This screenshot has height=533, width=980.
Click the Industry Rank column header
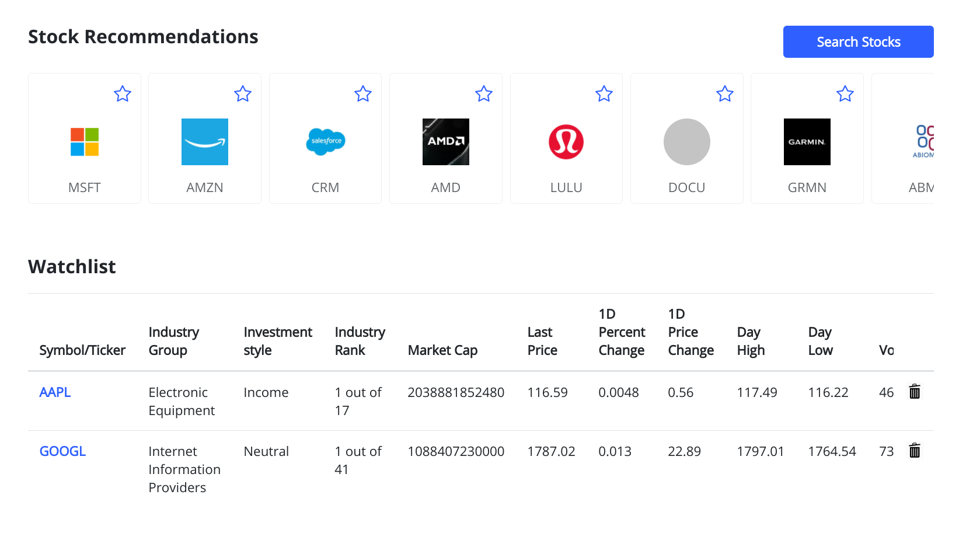tap(360, 341)
